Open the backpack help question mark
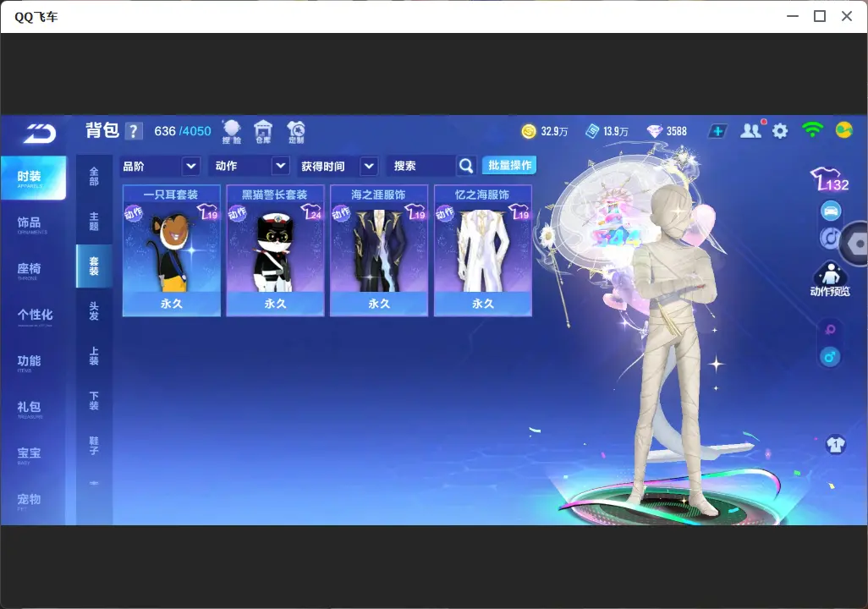This screenshot has height=609, width=868. tap(134, 131)
